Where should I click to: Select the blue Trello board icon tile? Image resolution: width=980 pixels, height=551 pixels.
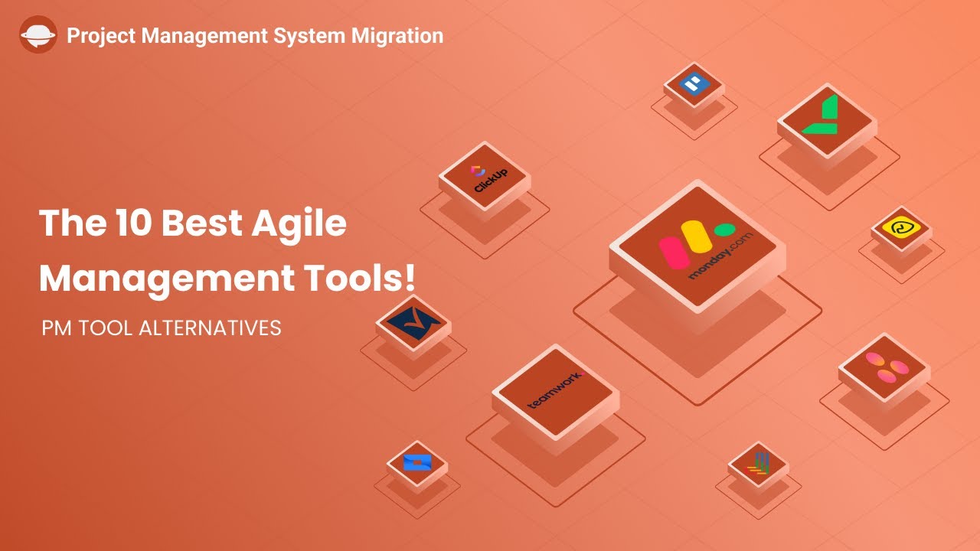(693, 86)
